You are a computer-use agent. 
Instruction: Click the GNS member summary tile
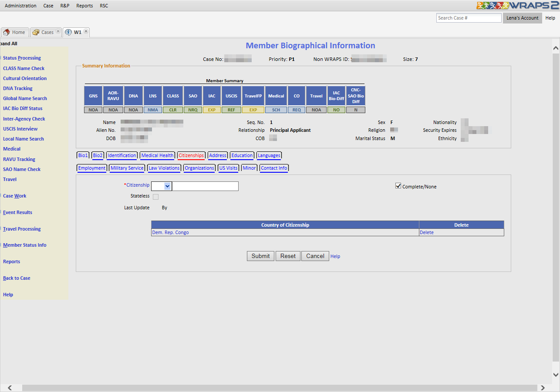[93, 96]
